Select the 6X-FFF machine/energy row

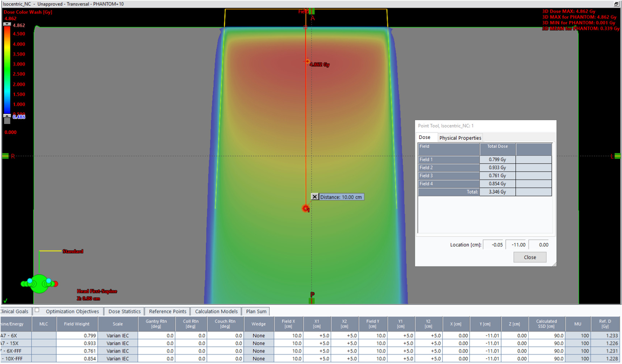pyautogui.click(x=310, y=351)
